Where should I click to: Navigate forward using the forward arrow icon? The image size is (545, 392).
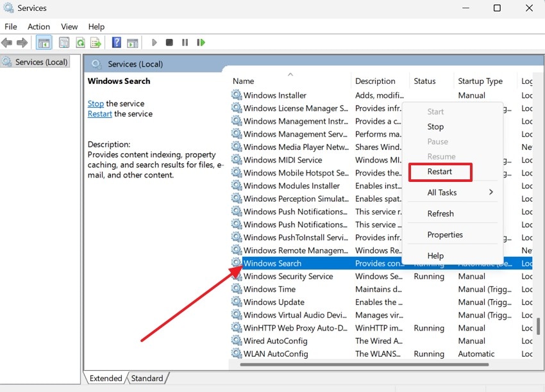click(21, 42)
